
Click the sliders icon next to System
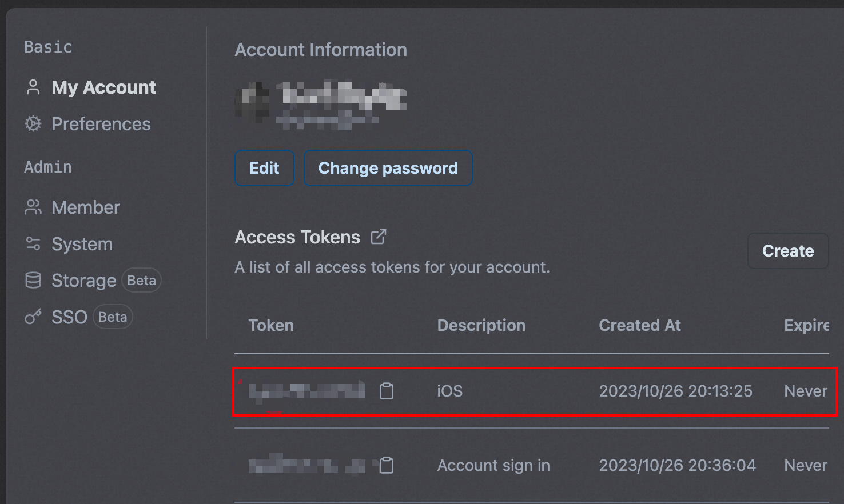(x=33, y=244)
